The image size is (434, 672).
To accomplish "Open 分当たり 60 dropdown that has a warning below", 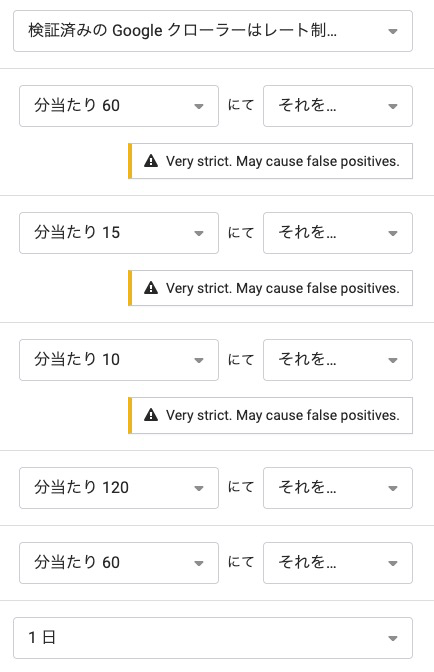I will (x=119, y=106).
